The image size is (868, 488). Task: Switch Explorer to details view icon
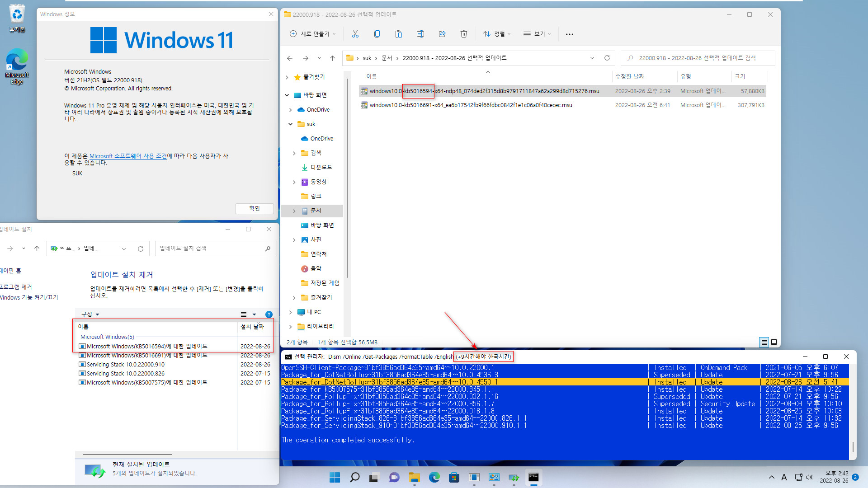764,342
